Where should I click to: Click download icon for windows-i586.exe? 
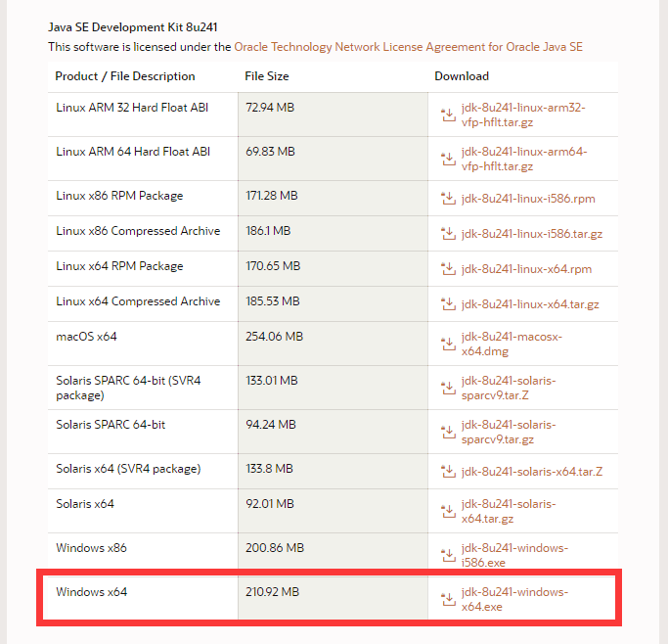pyautogui.click(x=448, y=555)
